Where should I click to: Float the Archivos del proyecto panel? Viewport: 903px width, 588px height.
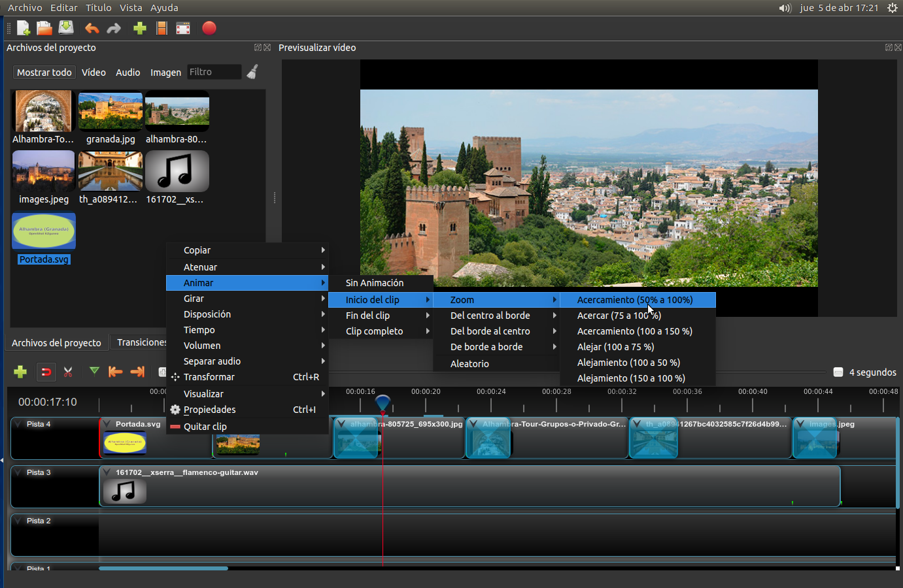click(258, 48)
